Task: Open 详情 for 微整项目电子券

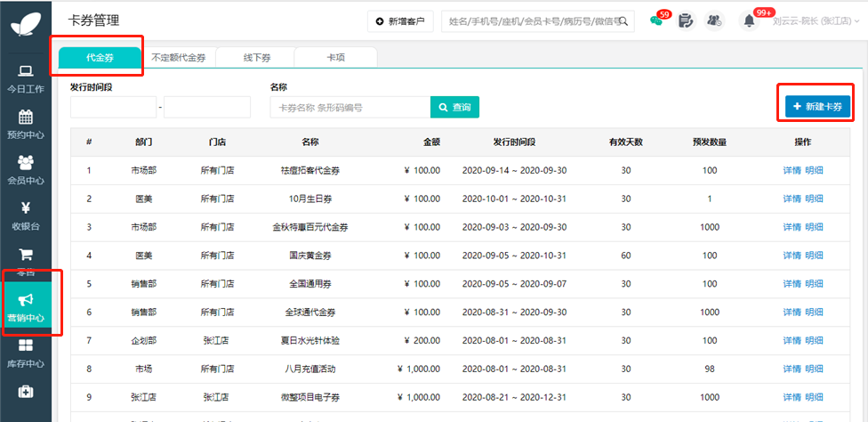Action: click(792, 397)
